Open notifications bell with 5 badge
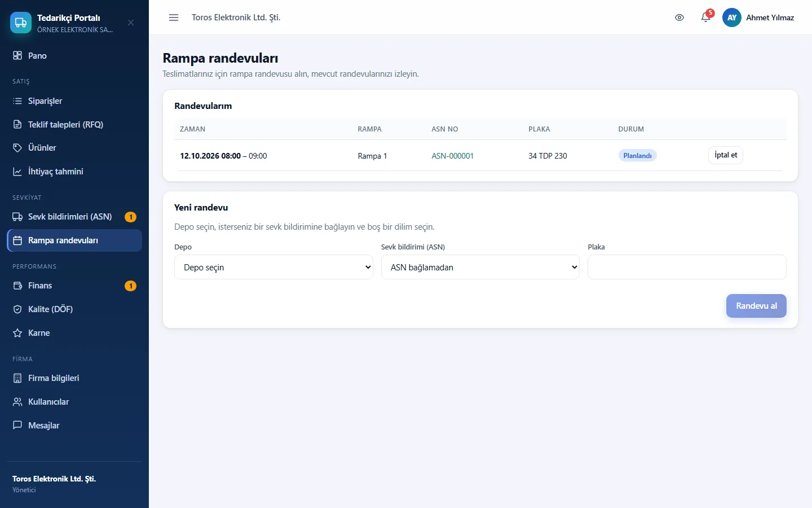The height and width of the screenshot is (508, 812). 706,17
